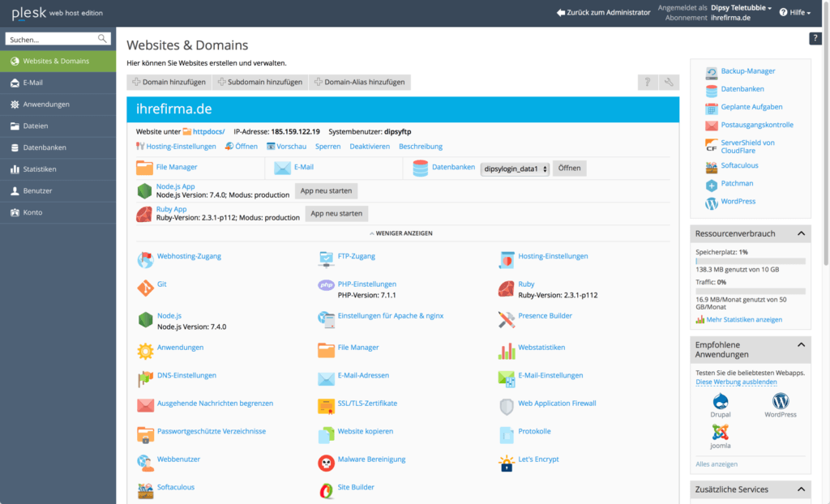830x504 pixels.
Task: Click the Suchen search input field
Action: (52, 39)
